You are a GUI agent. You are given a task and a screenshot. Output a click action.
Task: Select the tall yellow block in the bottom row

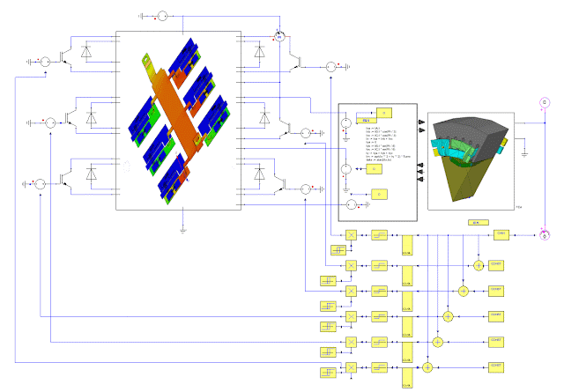[407, 378]
